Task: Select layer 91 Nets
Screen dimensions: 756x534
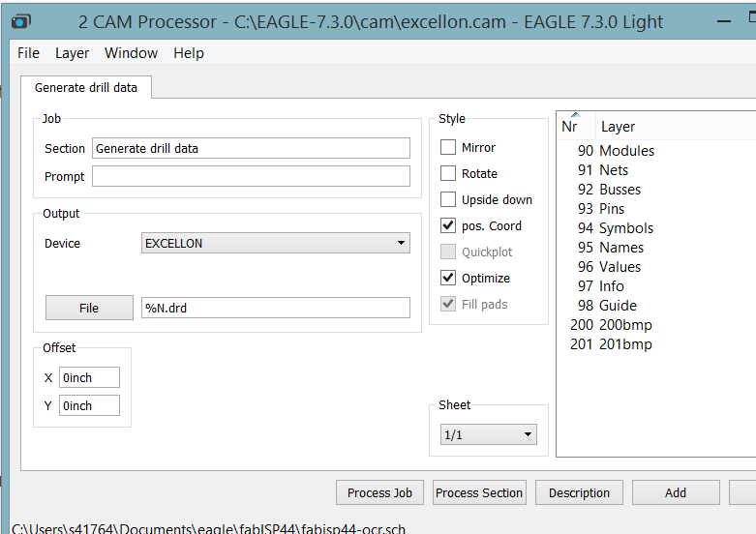Action: (656, 170)
